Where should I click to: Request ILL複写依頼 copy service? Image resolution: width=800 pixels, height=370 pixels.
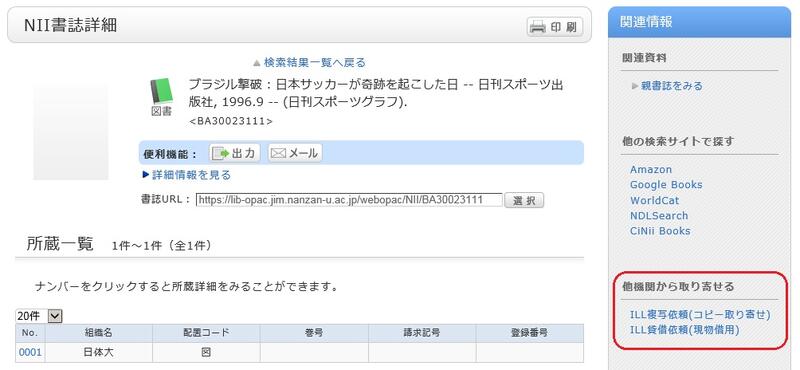[700, 314]
